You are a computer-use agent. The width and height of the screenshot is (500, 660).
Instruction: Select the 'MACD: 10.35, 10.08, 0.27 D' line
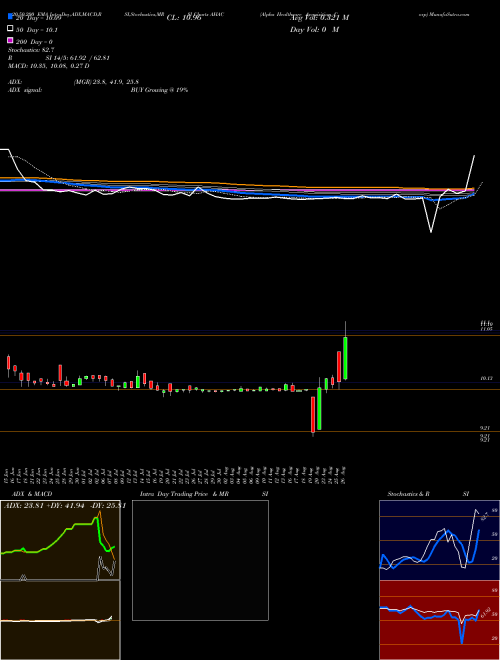pyautogui.click(x=49, y=66)
